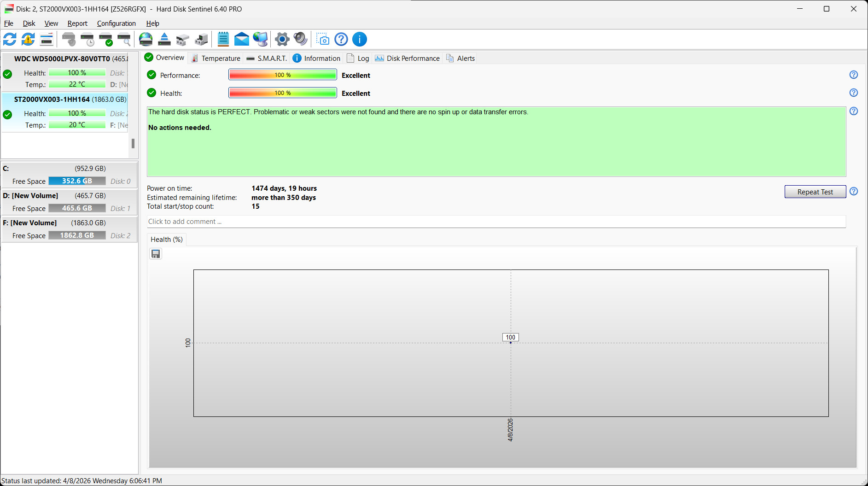Click the globe and monitor network icon
The image size is (868, 486).
pos(260,39)
